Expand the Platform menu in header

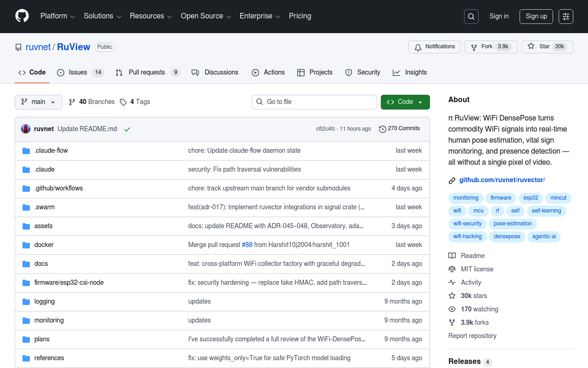pos(57,16)
